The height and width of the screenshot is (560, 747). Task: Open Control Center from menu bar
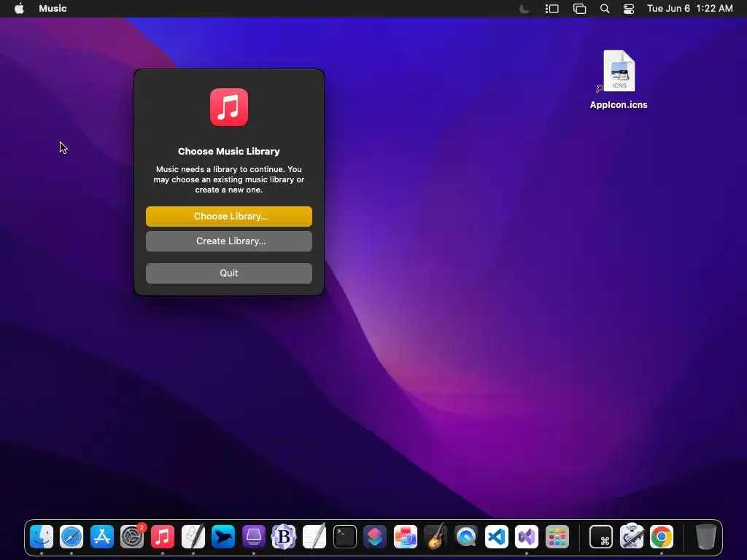coord(629,9)
